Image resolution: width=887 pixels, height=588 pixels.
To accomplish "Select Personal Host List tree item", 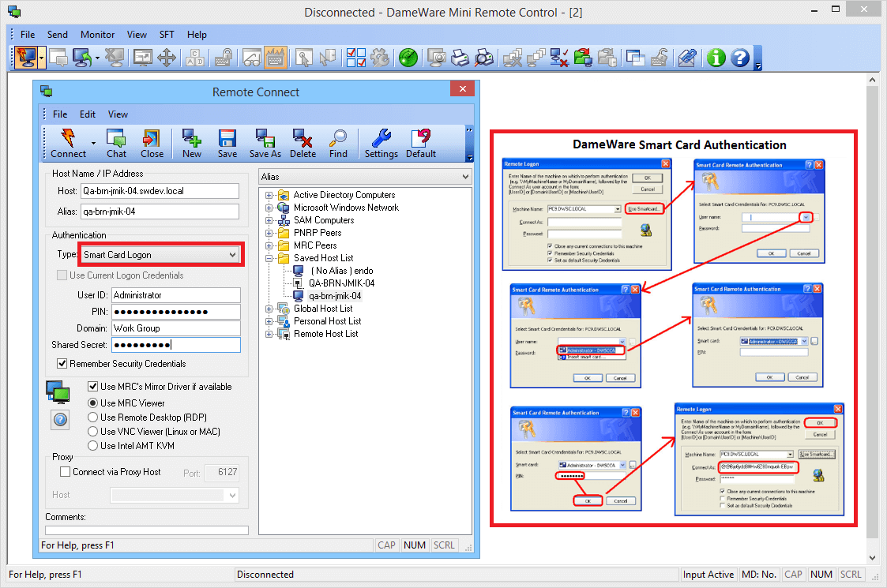I will tap(327, 321).
